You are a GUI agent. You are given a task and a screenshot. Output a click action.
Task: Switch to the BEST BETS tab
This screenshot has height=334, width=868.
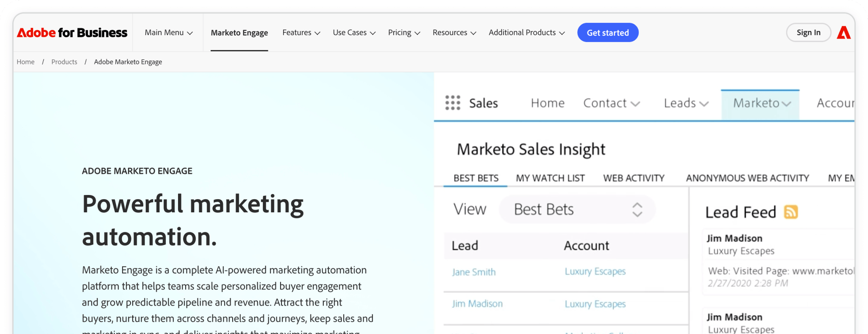[476, 178]
